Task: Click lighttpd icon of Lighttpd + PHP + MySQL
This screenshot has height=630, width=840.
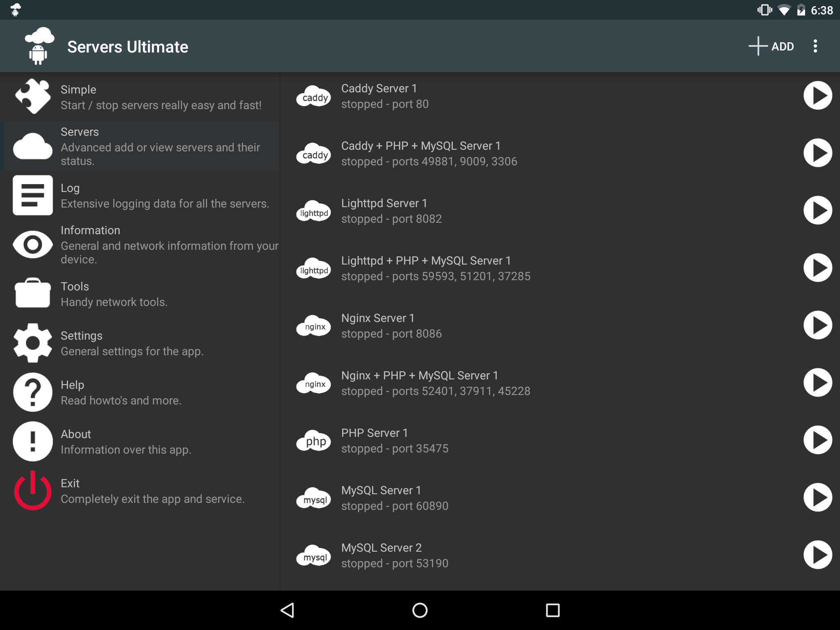Action: point(314,268)
